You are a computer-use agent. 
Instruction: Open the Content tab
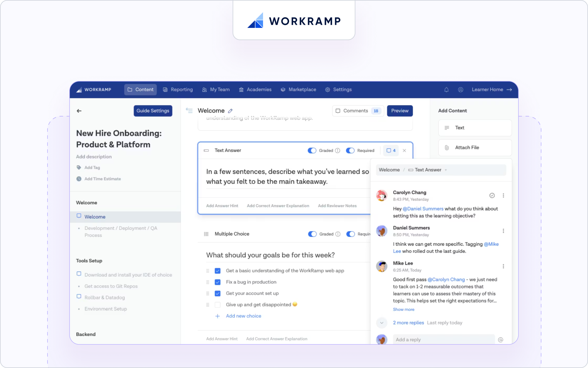[140, 90]
